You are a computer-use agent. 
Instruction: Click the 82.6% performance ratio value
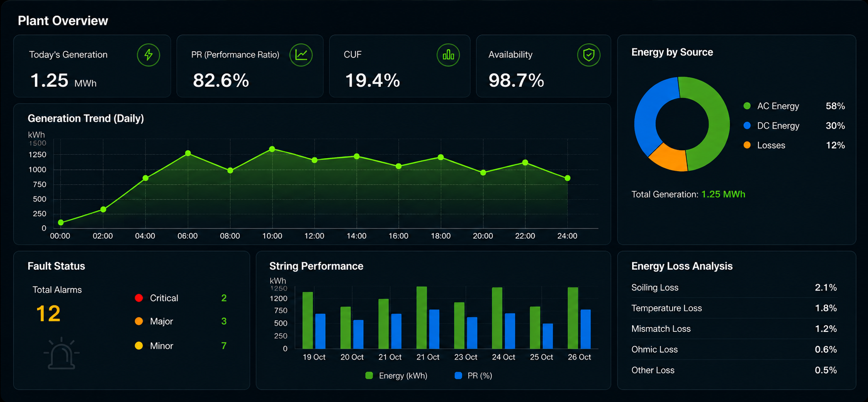221,81
